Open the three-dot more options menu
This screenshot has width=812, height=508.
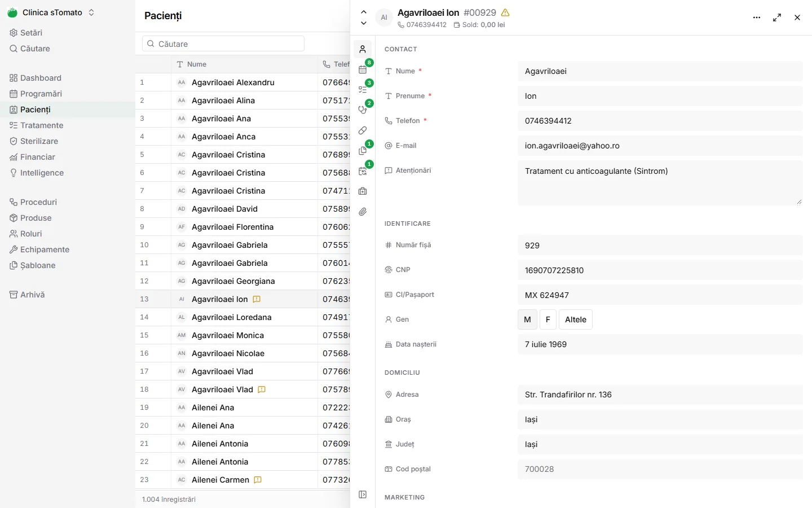[x=757, y=17]
